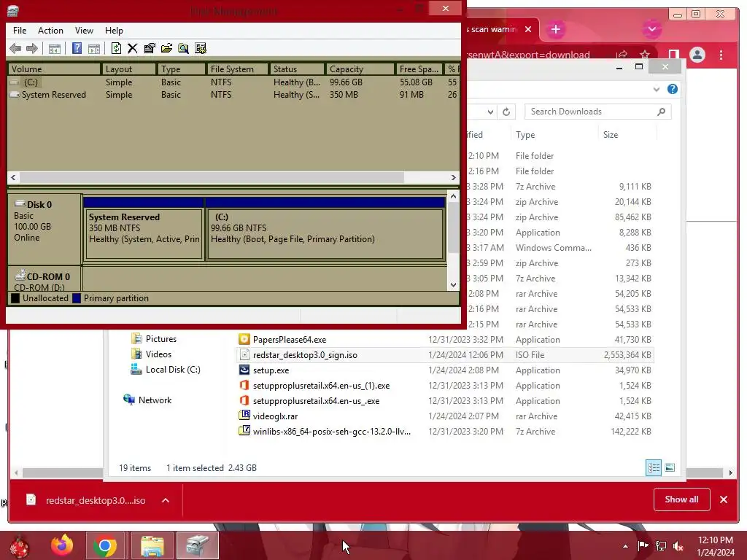
Task: Click the Open folder toolbar icon
Action: [166, 48]
